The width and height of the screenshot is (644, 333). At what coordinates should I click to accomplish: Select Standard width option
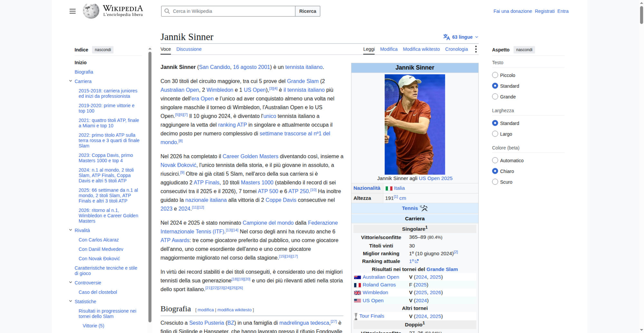[495, 123]
